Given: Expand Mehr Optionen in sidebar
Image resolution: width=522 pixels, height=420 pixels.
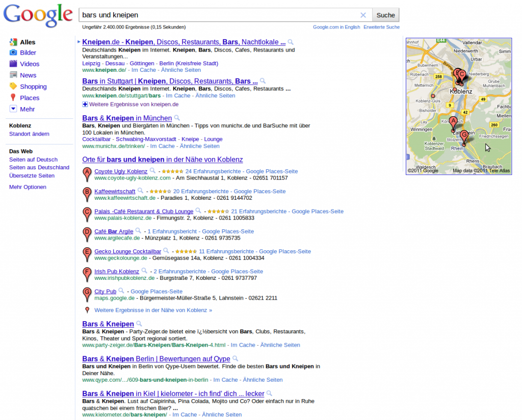Looking at the screenshot, I should point(28,187).
